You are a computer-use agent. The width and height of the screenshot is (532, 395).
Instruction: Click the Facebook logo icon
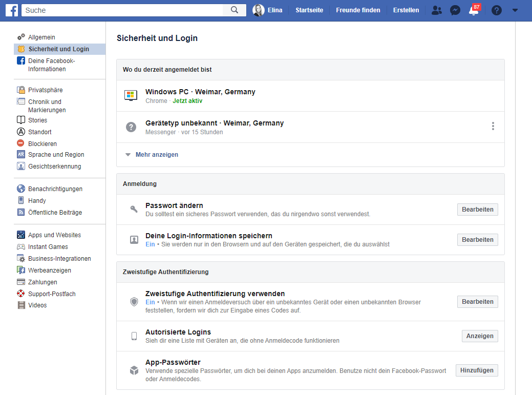(12, 10)
